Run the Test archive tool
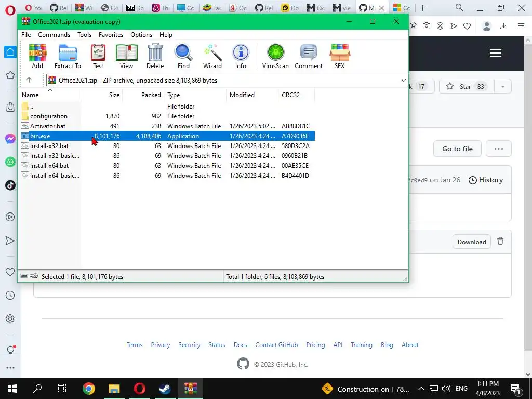 [98, 56]
